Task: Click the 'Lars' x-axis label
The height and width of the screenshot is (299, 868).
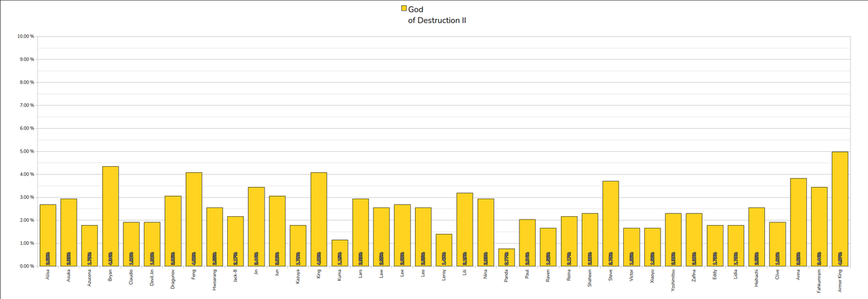Action: pos(361,274)
